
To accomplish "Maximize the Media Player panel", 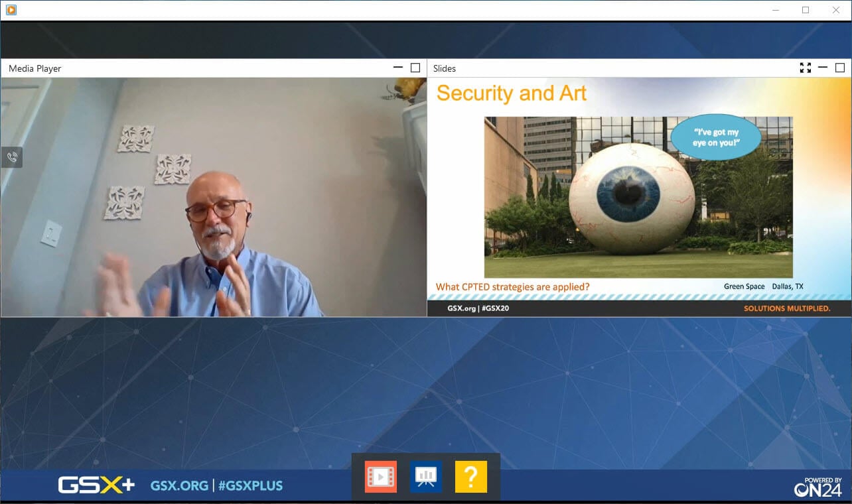I will pyautogui.click(x=415, y=68).
